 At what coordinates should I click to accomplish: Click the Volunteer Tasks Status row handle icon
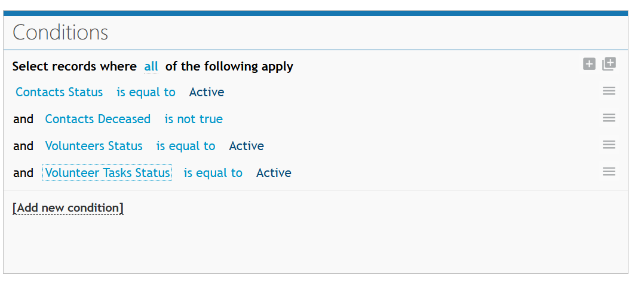pyautogui.click(x=609, y=172)
